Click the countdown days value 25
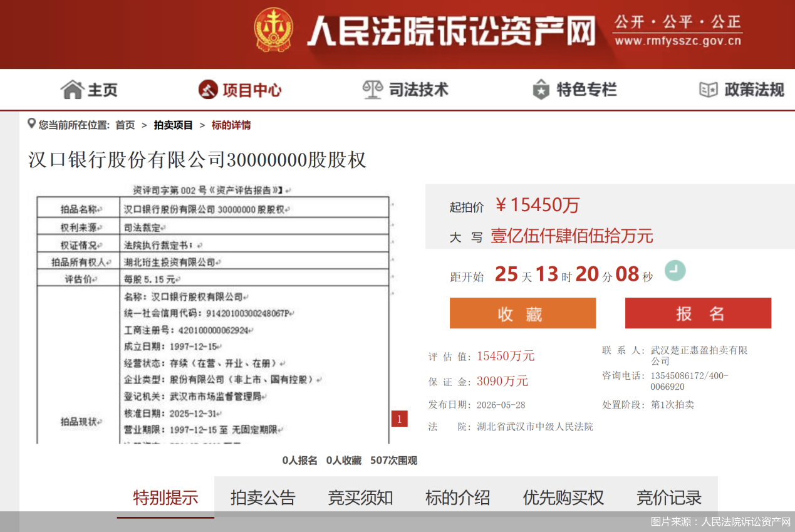 (506, 274)
